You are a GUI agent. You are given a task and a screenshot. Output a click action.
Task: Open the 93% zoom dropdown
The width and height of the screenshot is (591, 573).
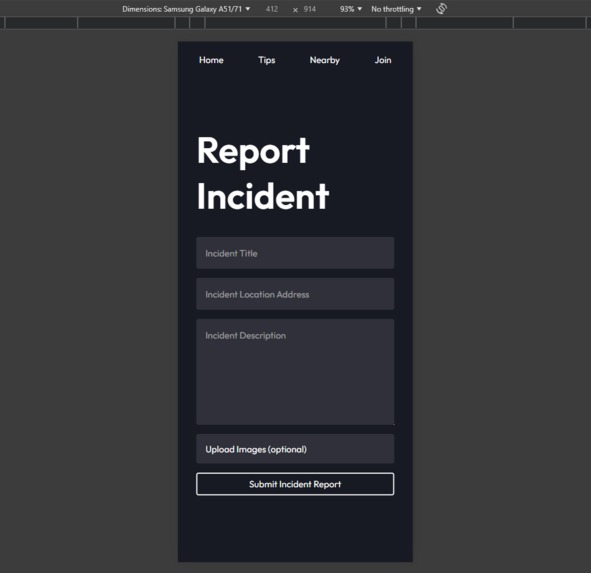[351, 9]
